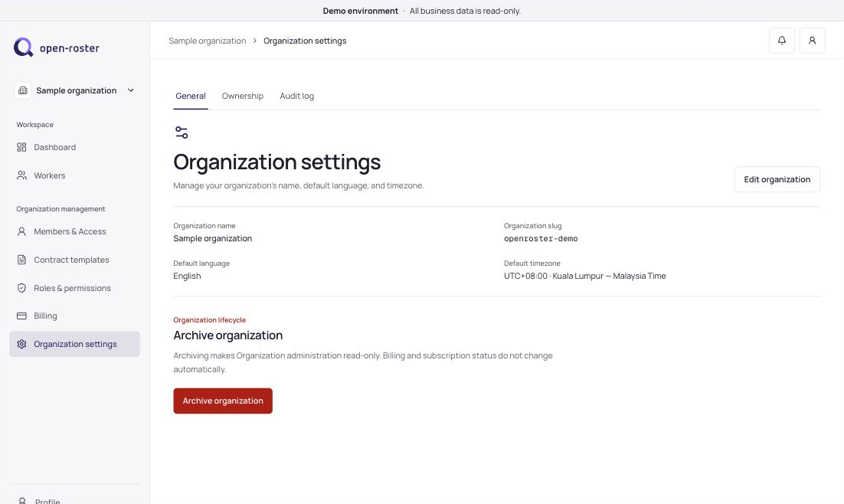
Task: Switch to the General tab
Action: [x=191, y=96]
